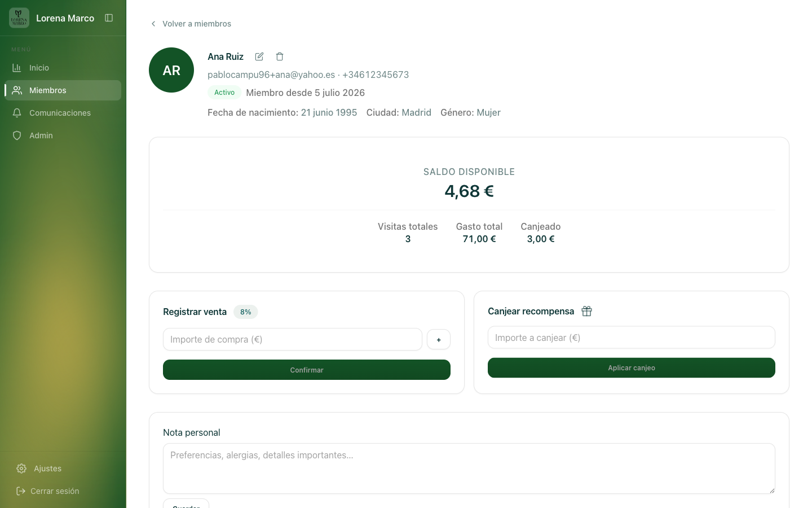Image resolution: width=812 pixels, height=508 pixels.
Task: Click the city value Madrid
Action: [x=416, y=112]
